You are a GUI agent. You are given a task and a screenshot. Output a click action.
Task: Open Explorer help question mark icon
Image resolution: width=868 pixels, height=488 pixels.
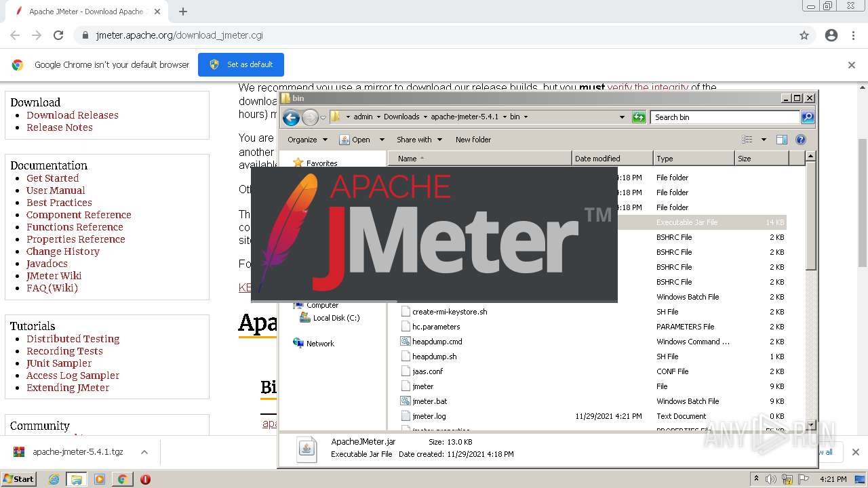pyautogui.click(x=801, y=140)
